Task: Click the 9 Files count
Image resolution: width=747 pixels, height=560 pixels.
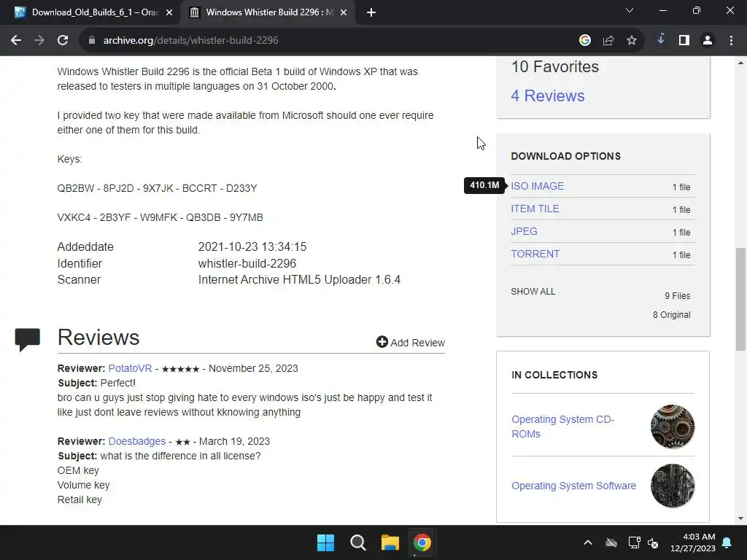Action: tap(677, 296)
